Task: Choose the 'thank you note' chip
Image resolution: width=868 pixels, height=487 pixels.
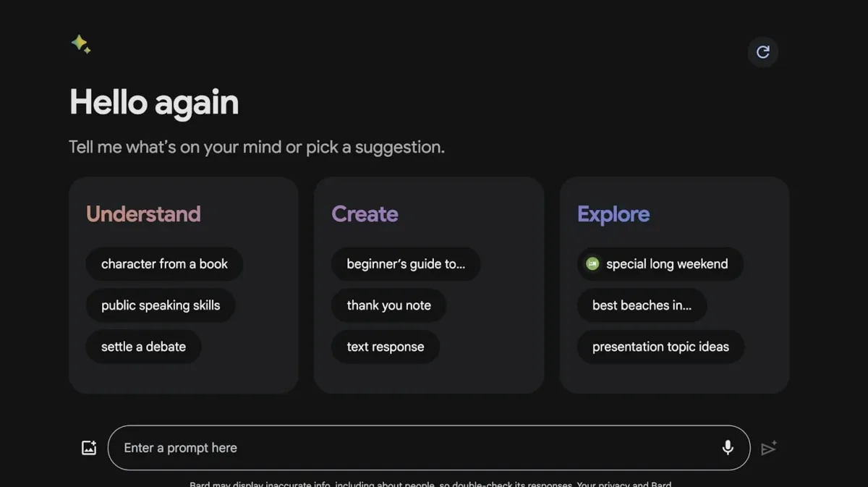Action: 388,305
